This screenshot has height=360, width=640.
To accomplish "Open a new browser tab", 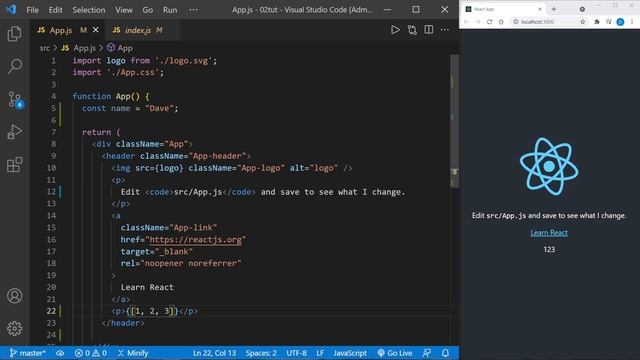I will coord(554,9).
